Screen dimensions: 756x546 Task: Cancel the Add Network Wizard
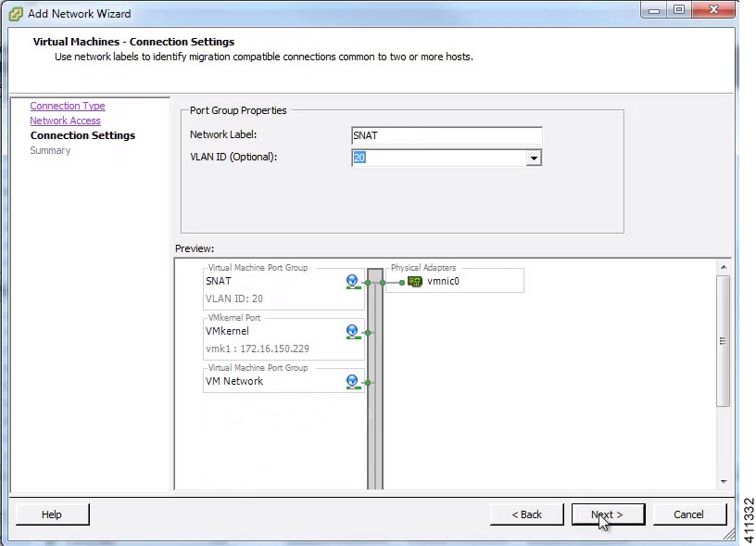(689, 514)
